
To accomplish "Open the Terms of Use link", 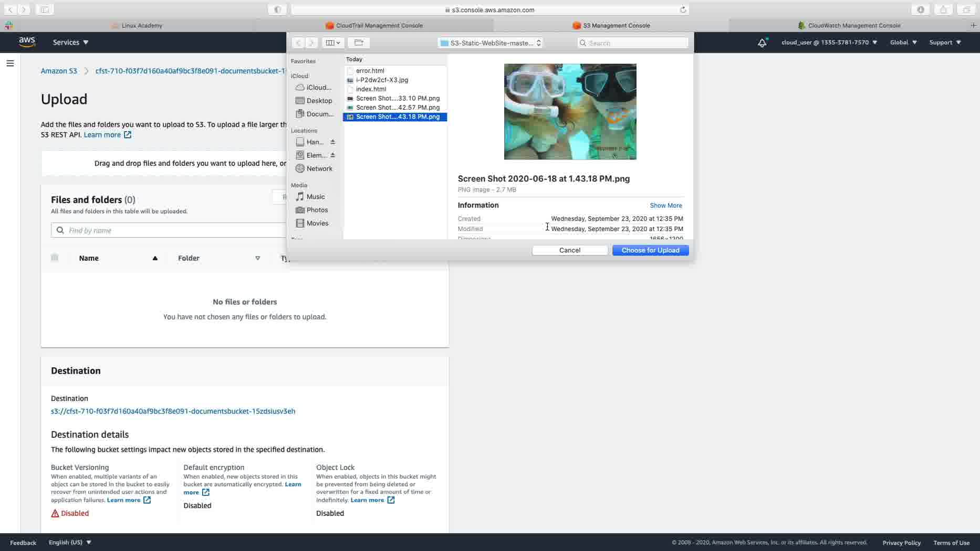I will click(951, 543).
